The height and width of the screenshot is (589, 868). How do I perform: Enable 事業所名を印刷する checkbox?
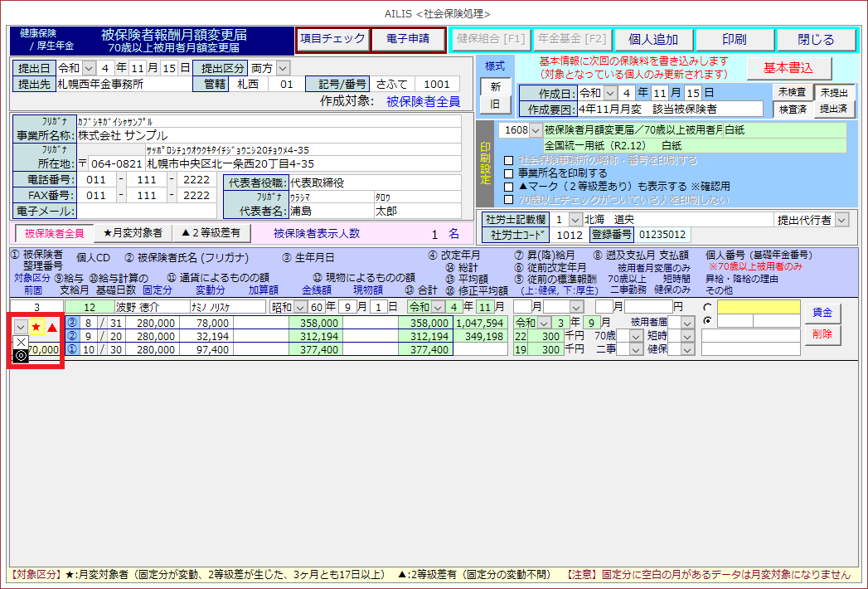coord(509,173)
